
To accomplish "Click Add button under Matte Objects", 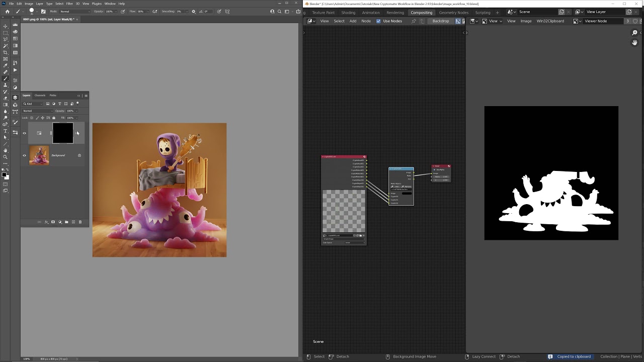I will [396, 187].
